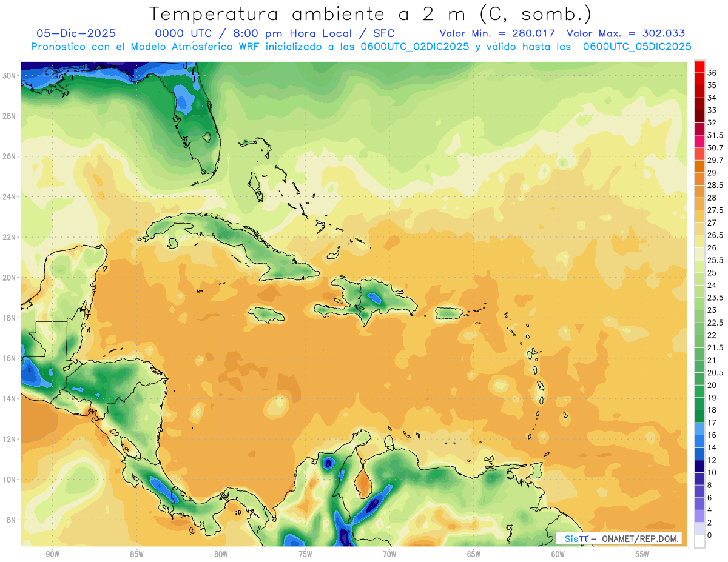Click legend value 19
Viewport: 728px width, 562px height.
pos(712,398)
